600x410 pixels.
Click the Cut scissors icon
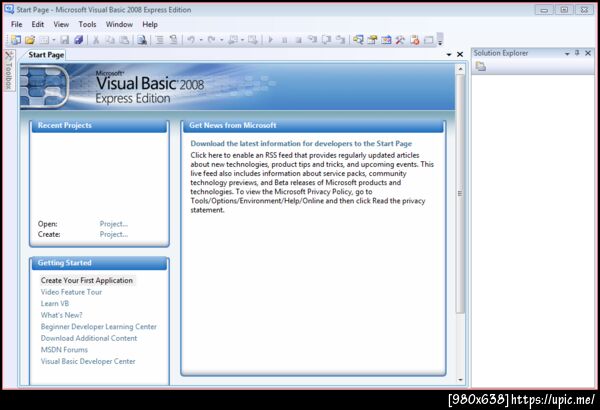[x=96, y=39]
